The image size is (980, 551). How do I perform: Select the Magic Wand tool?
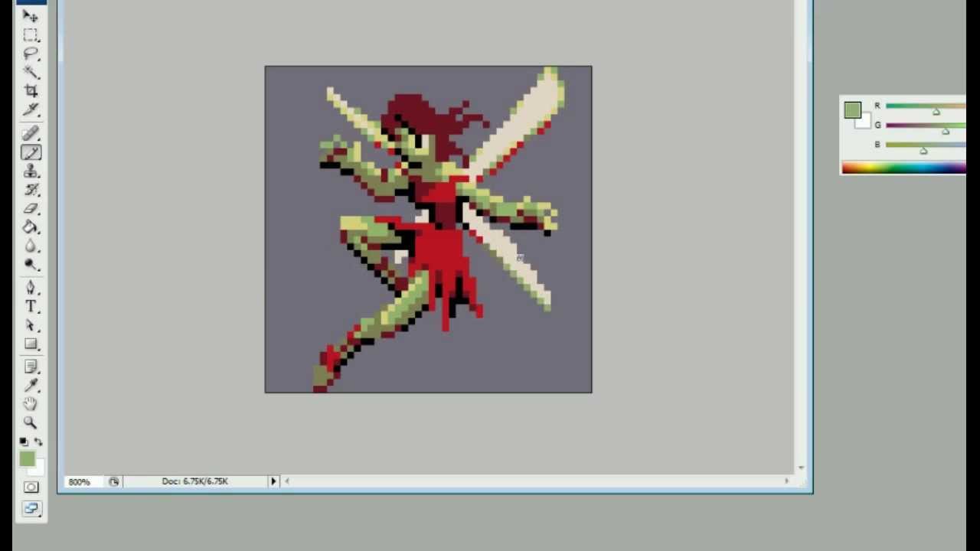[31, 72]
